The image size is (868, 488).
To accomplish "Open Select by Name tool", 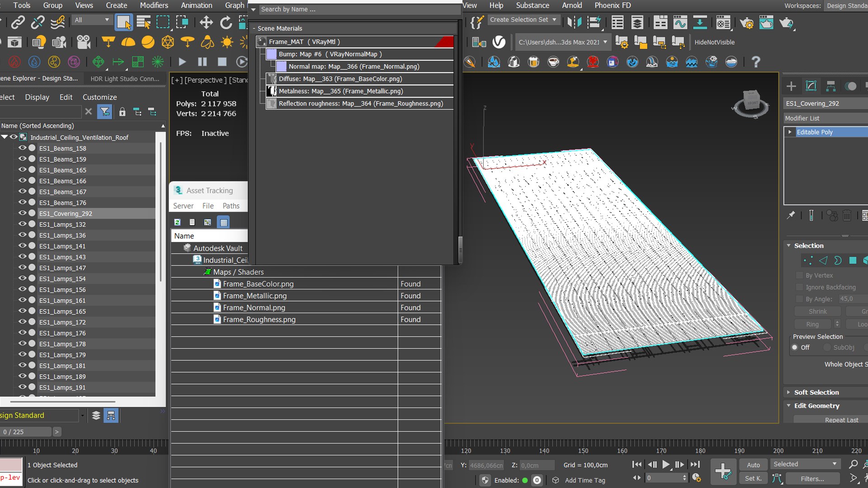I will pyautogui.click(x=143, y=22).
